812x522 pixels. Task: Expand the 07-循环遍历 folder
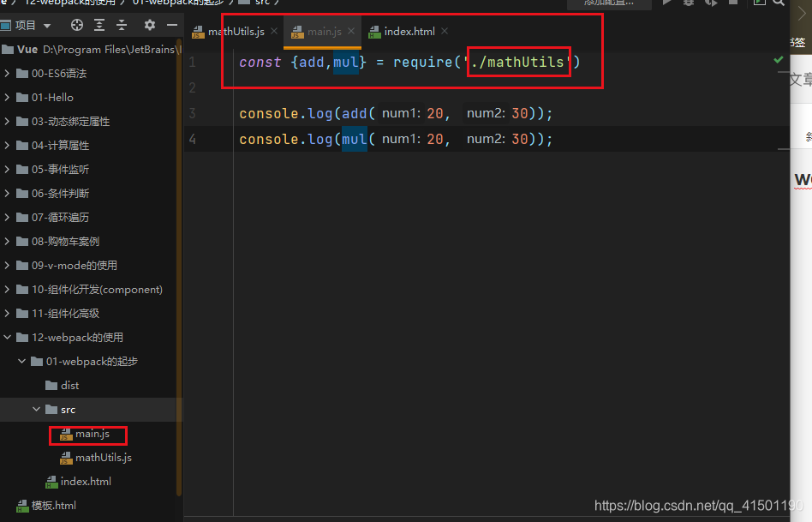[x=7, y=217]
